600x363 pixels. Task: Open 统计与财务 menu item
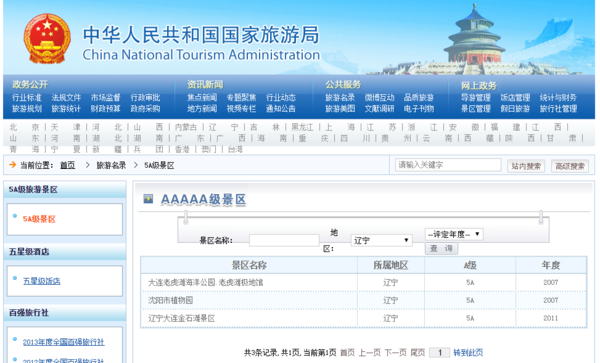click(558, 98)
